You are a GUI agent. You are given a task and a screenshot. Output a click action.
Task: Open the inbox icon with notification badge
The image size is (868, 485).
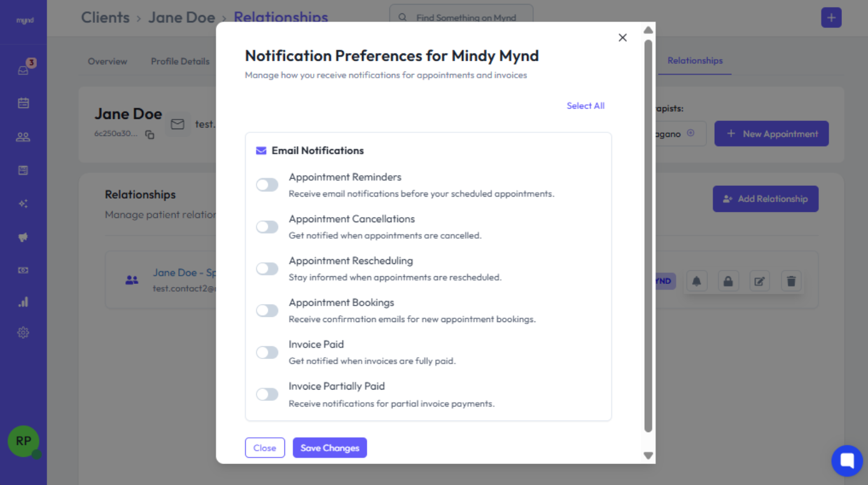pyautogui.click(x=24, y=70)
